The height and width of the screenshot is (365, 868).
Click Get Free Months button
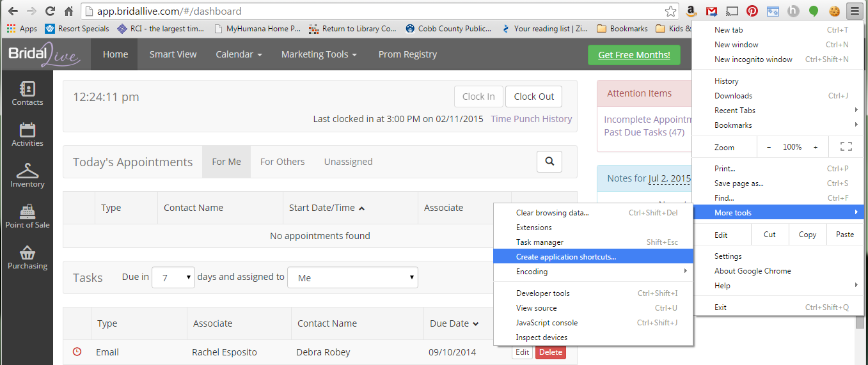click(634, 55)
